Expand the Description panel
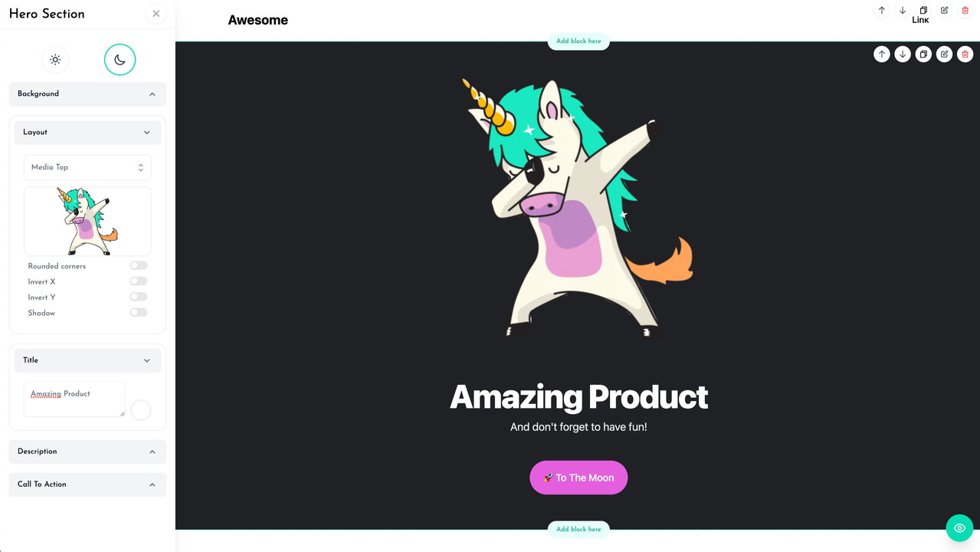 click(x=87, y=452)
